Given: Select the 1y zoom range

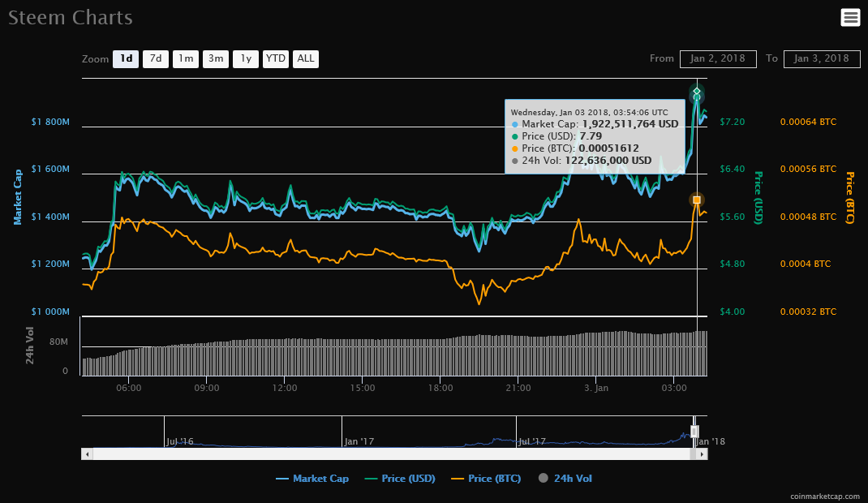Looking at the screenshot, I should (x=246, y=58).
